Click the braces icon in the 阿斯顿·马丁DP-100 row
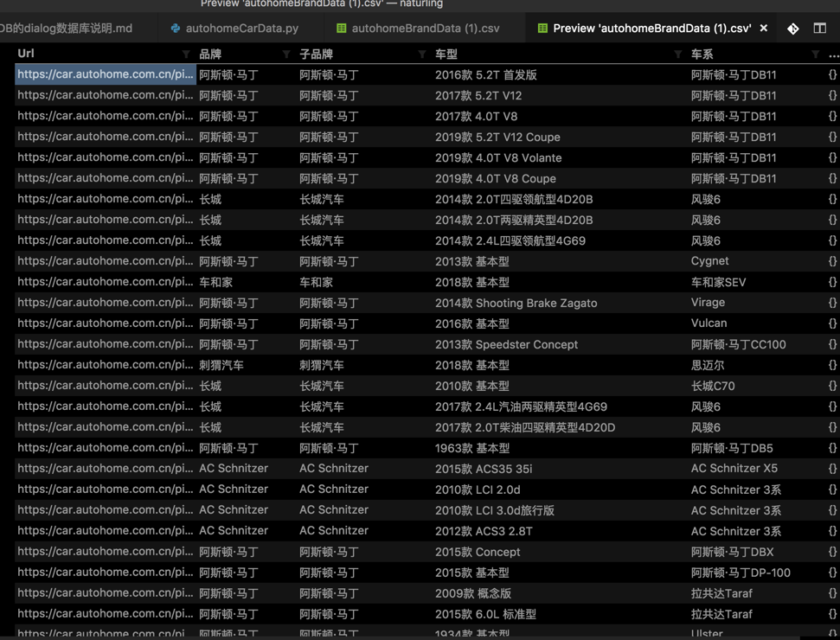 (x=832, y=573)
